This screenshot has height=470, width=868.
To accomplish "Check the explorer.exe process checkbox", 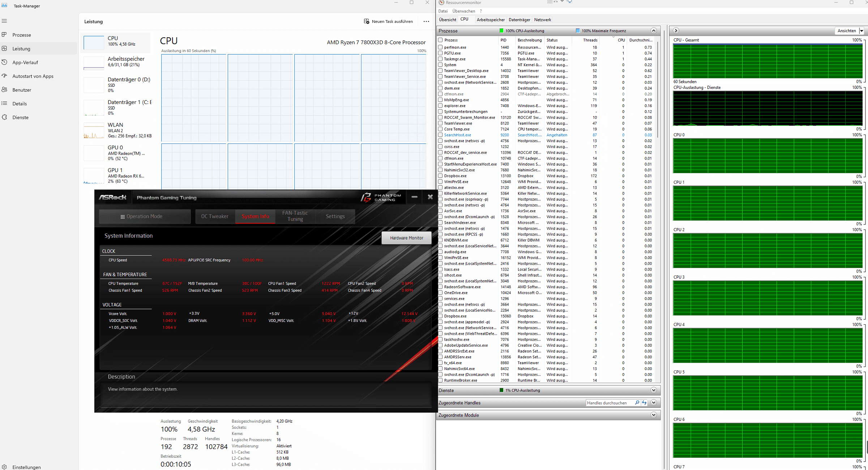I will [440, 106].
